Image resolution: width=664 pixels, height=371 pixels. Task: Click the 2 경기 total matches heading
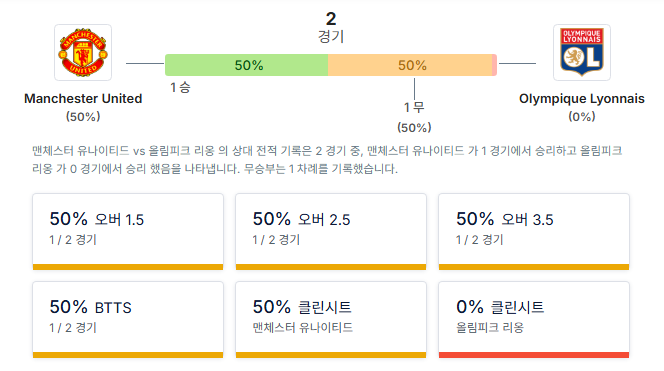331,27
